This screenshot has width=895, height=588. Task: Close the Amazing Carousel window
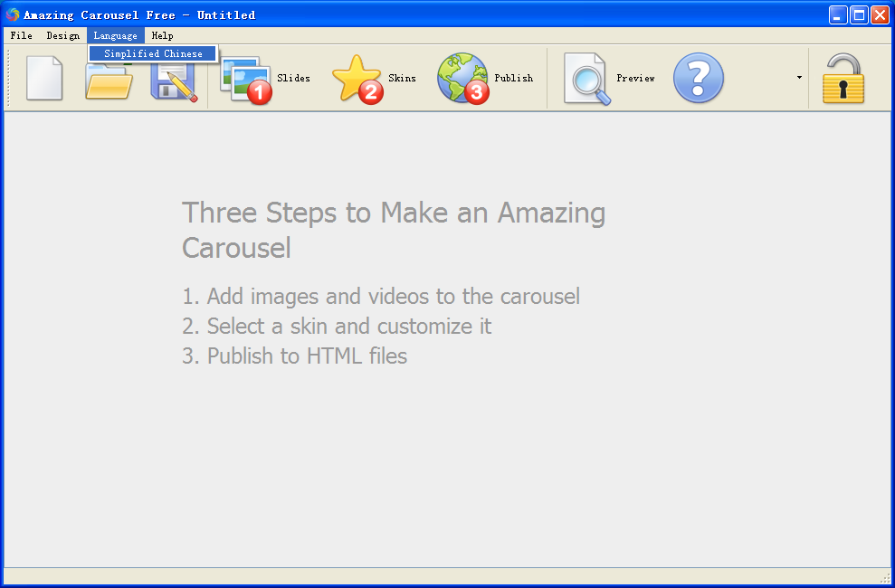click(x=879, y=14)
